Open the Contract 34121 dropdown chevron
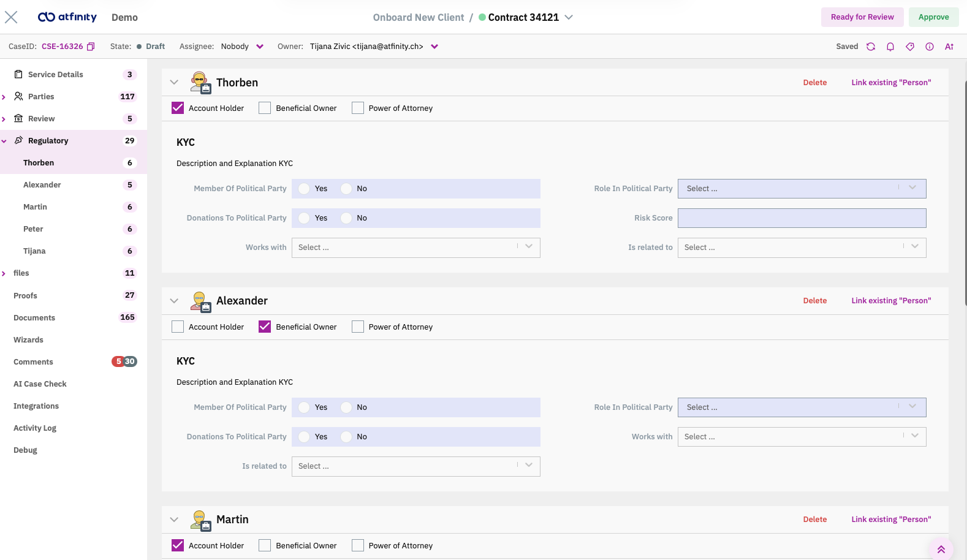Screen dimensions: 967x560 [x=569, y=17]
